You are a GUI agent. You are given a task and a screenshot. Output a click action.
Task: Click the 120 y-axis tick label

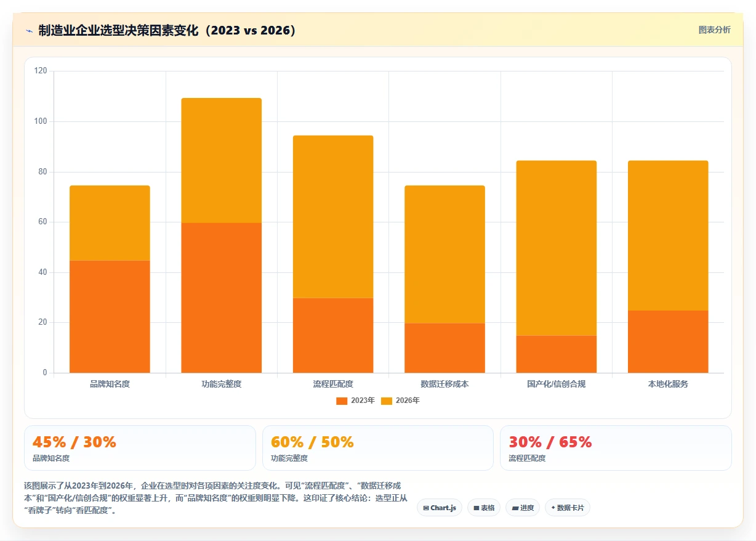(41, 71)
